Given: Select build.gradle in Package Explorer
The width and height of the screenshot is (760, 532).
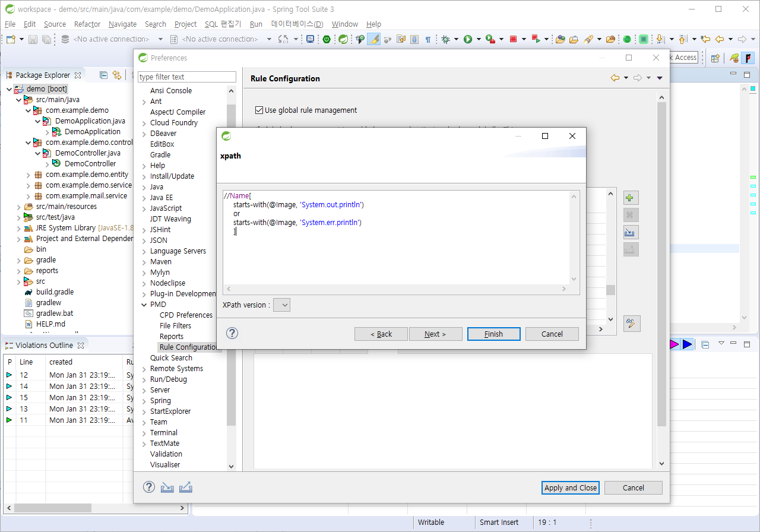Looking at the screenshot, I should point(55,292).
